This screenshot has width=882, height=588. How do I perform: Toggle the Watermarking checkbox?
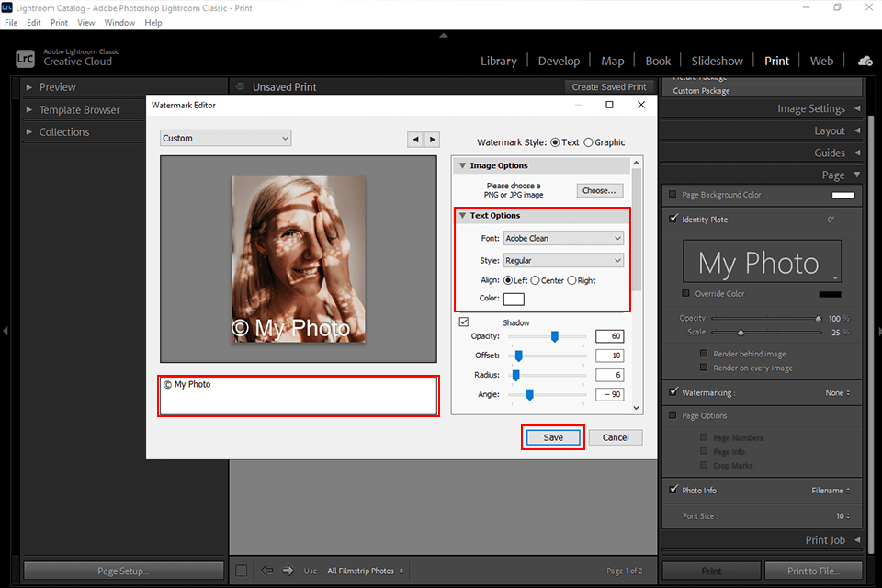[673, 392]
